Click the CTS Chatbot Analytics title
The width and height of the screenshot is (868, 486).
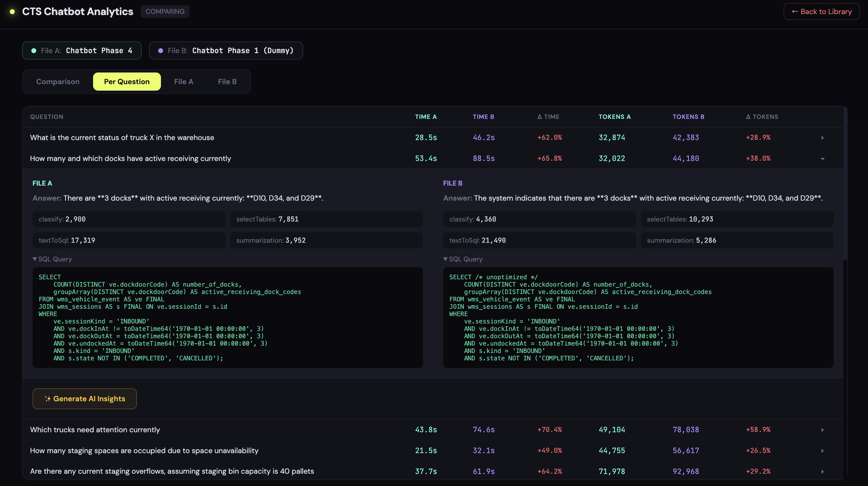(77, 11)
